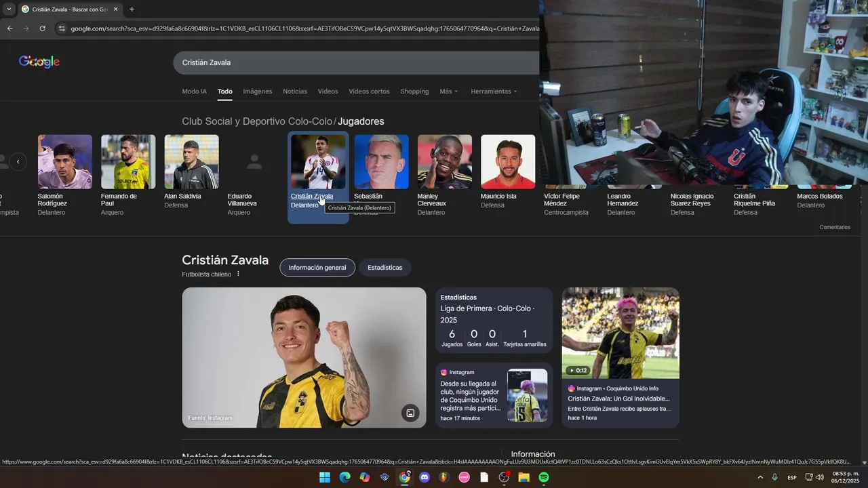
Task: Click Nicolas Ignacio Suarez Reyes name
Action: (690, 200)
